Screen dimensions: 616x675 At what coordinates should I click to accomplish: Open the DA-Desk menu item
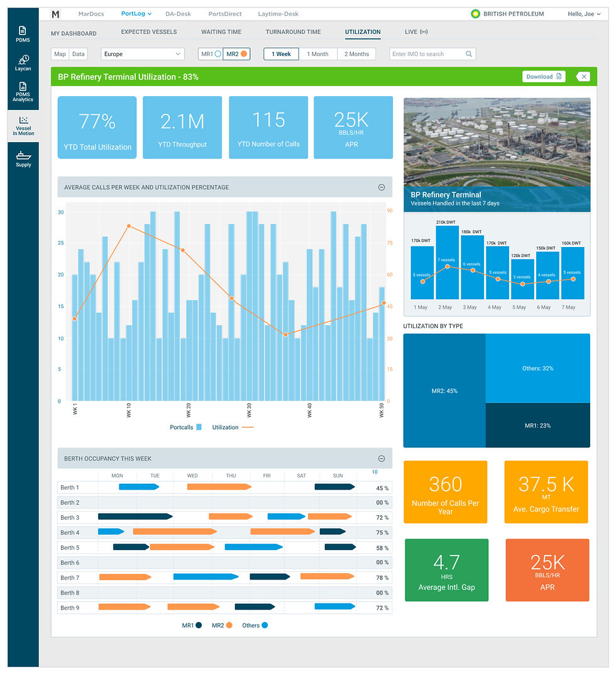[179, 14]
